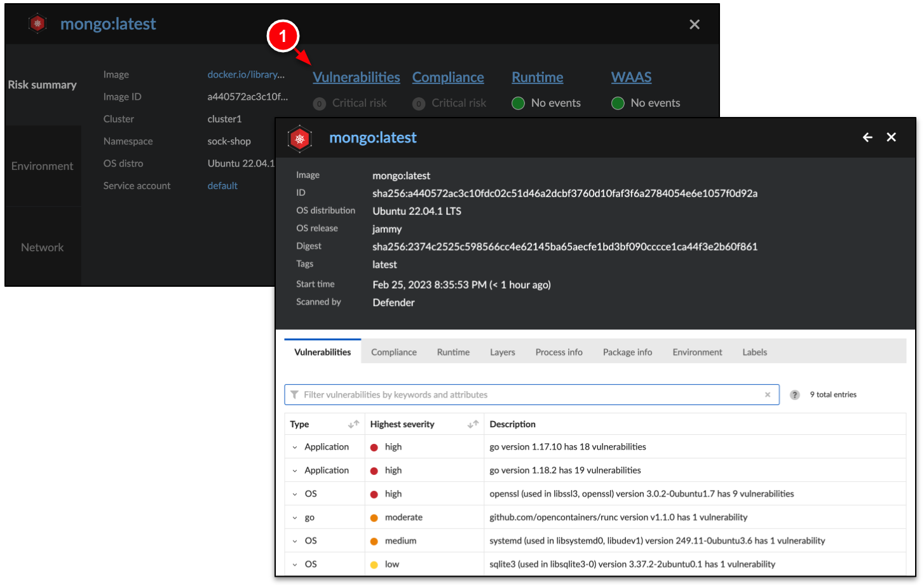Open the help question mark next to total entries
The image size is (924, 585).
(x=794, y=395)
